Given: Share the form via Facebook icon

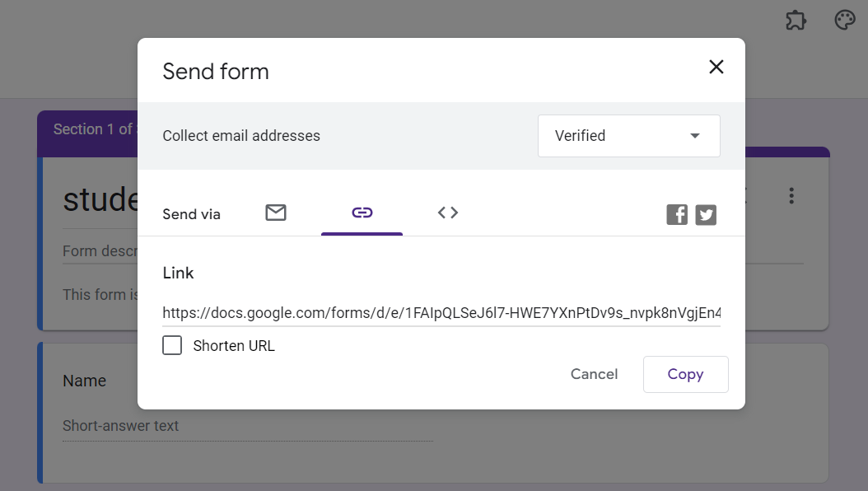Looking at the screenshot, I should (x=677, y=215).
